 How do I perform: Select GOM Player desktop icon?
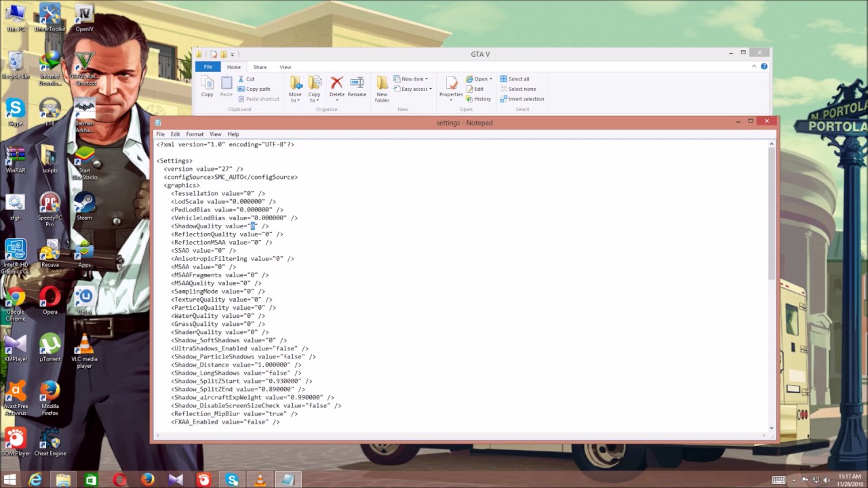pos(15,442)
